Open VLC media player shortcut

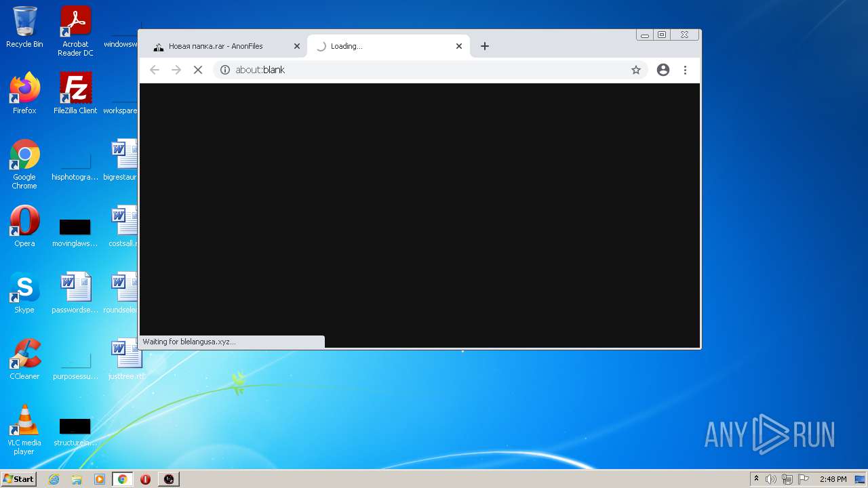tap(24, 430)
